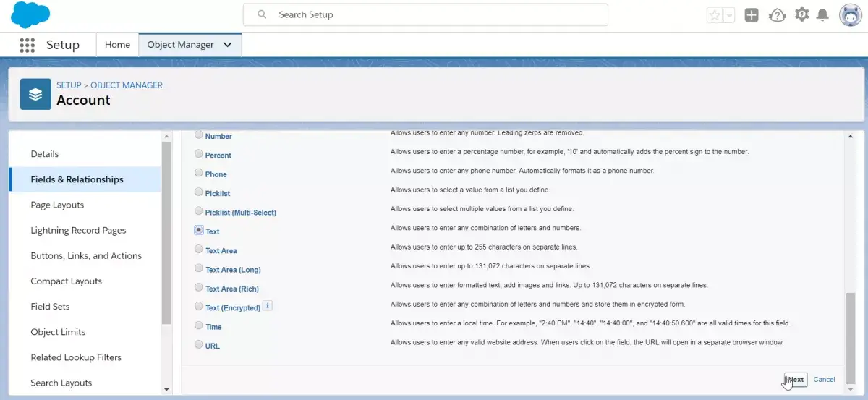Expand the Object Manager tab chevron
This screenshot has width=868, height=400.
click(x=228, y=45)
